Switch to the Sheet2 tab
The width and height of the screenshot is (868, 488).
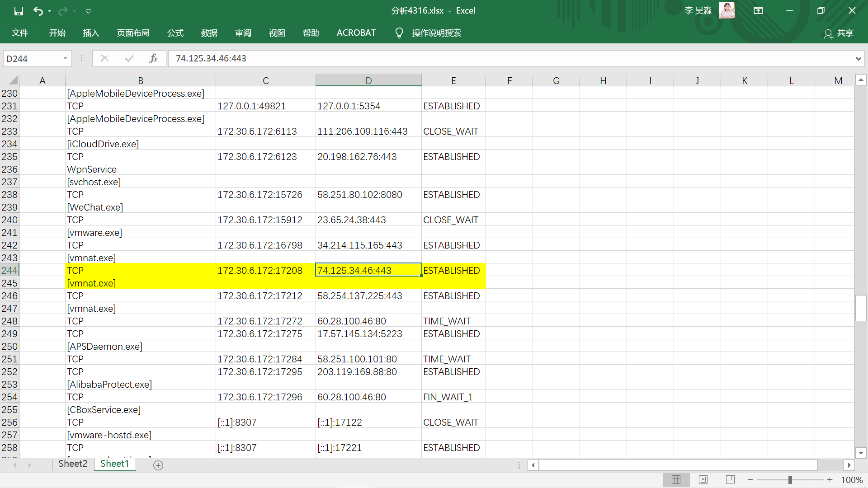pos(73,464)
